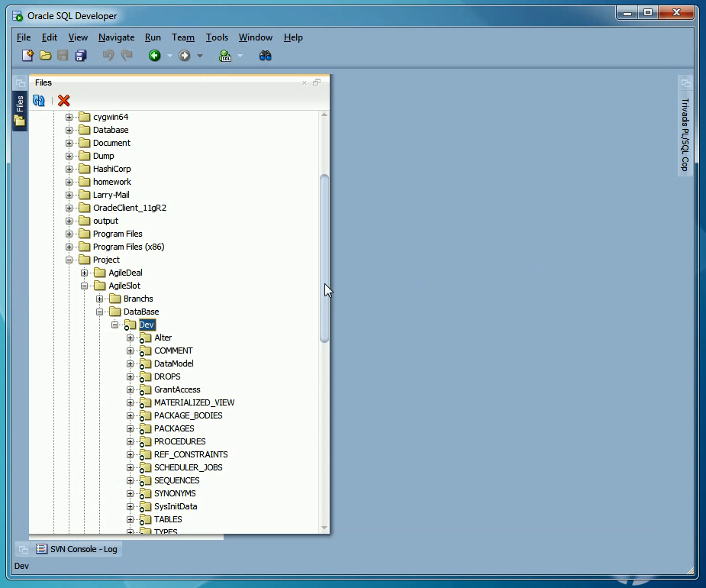Open the Help menu

pos(293,37)
